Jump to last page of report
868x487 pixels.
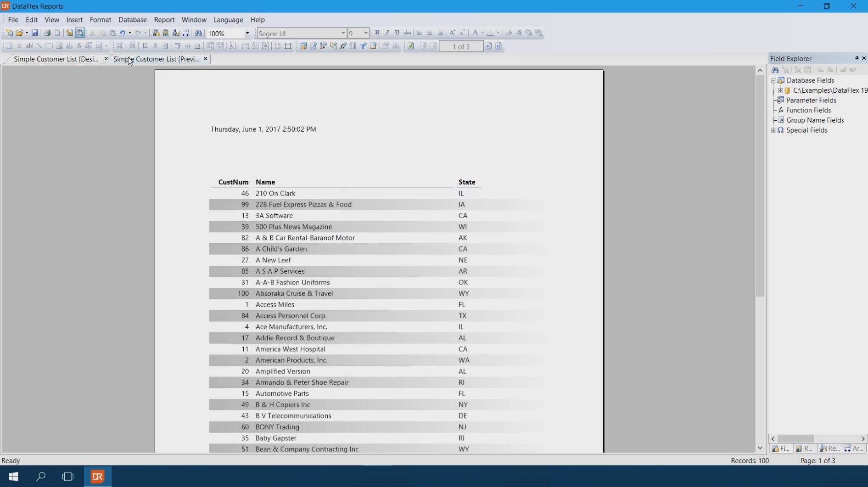498,46
